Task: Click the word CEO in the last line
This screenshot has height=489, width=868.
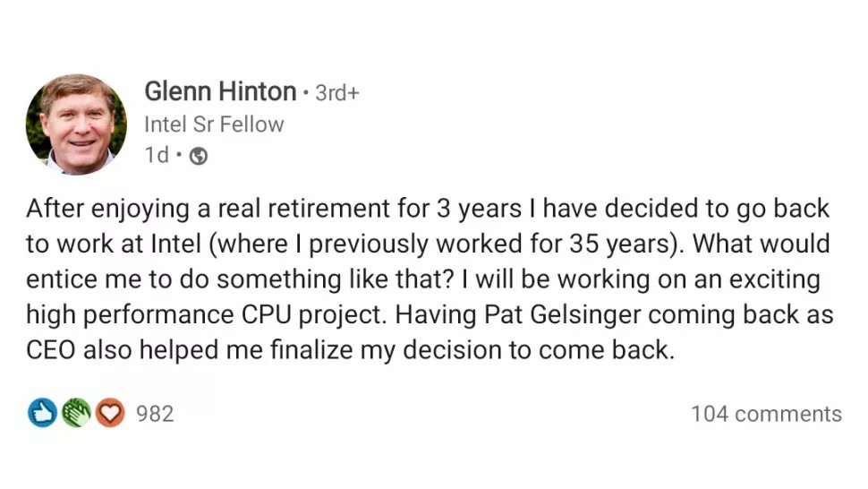Action: pos(50,350)
